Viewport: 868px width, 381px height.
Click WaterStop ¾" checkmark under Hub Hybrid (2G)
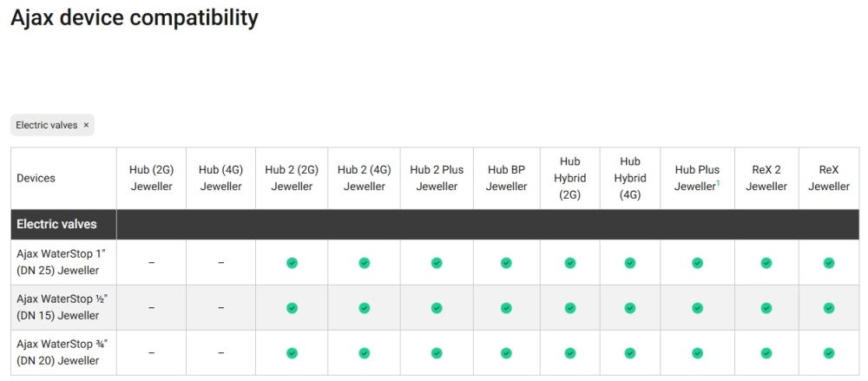(569, 353)
